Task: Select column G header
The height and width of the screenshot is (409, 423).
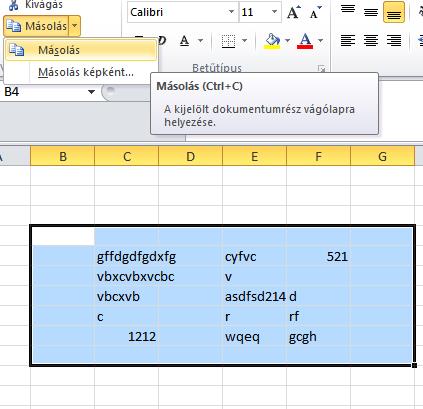Action: tap(382, 156)
